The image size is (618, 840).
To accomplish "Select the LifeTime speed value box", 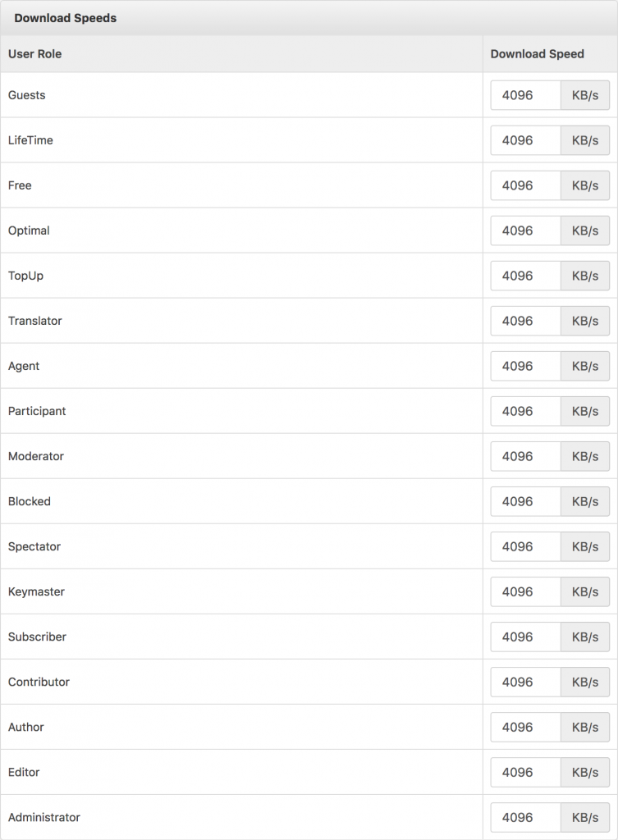I will [x=524, y=140].
